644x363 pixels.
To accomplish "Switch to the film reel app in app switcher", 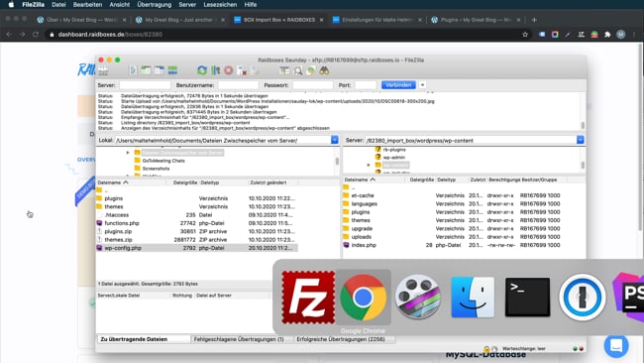I will tap(418, 298).
